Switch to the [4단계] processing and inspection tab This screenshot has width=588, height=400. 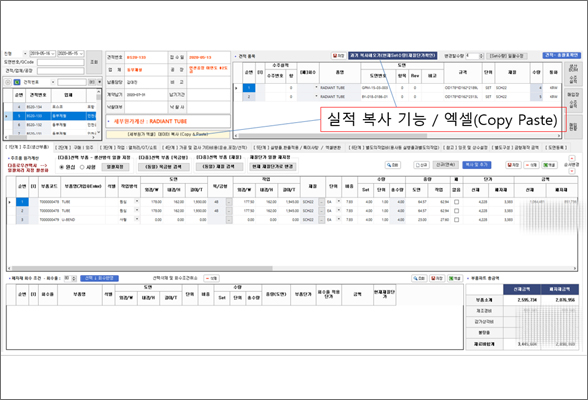coord(205,148)
